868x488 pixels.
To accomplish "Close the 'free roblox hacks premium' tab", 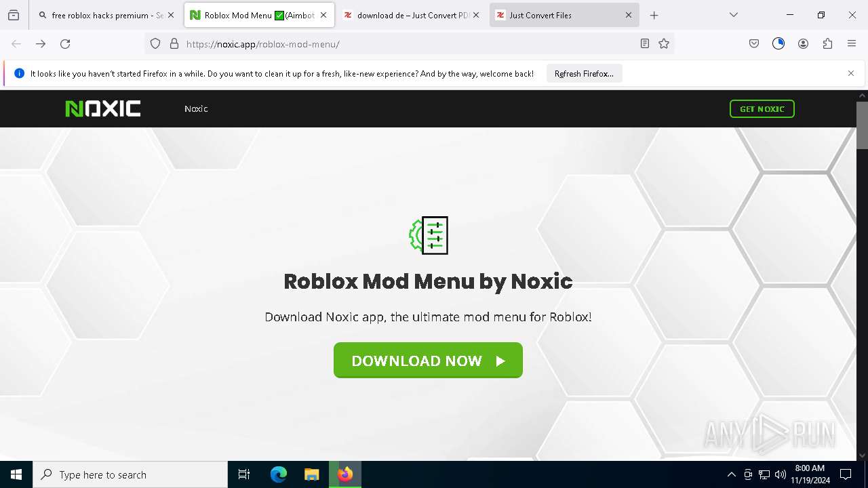I will [x=171, y=15].
